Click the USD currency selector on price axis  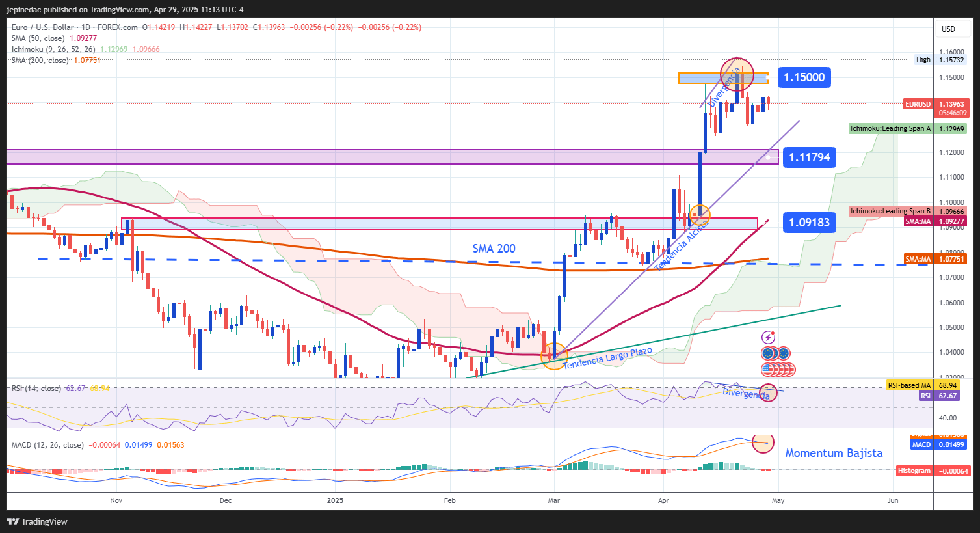(948, 29)
